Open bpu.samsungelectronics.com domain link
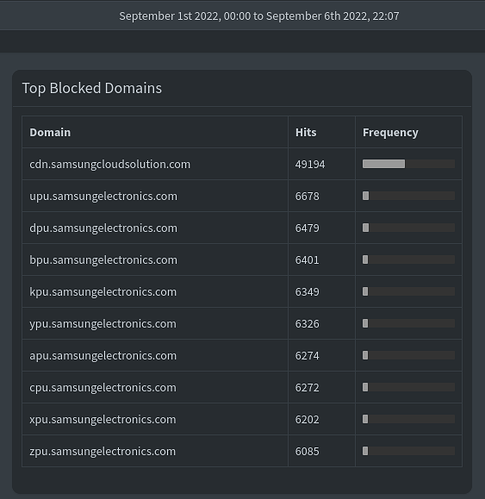The height and width of the screenshot is (499, 485). coord(103,260)
